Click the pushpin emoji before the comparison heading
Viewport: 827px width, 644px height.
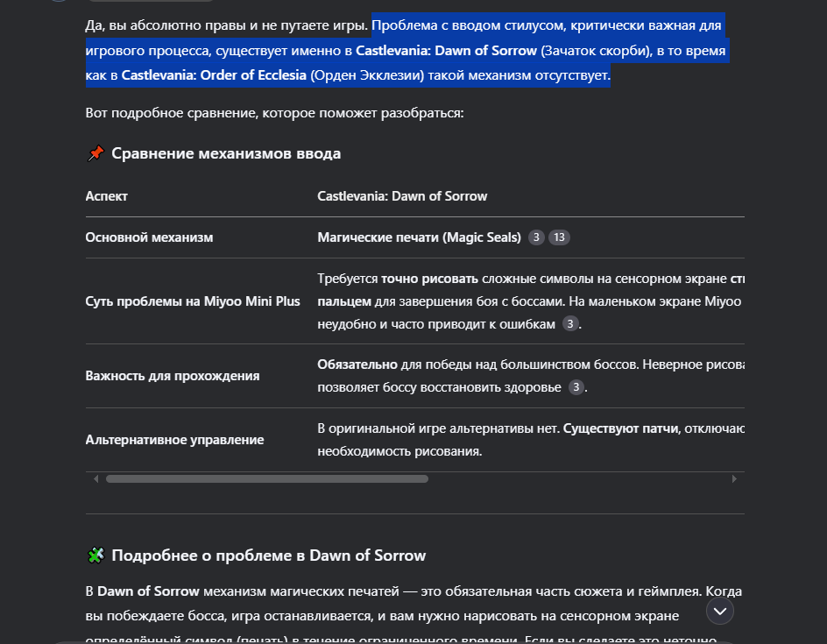tap(95, 154)
